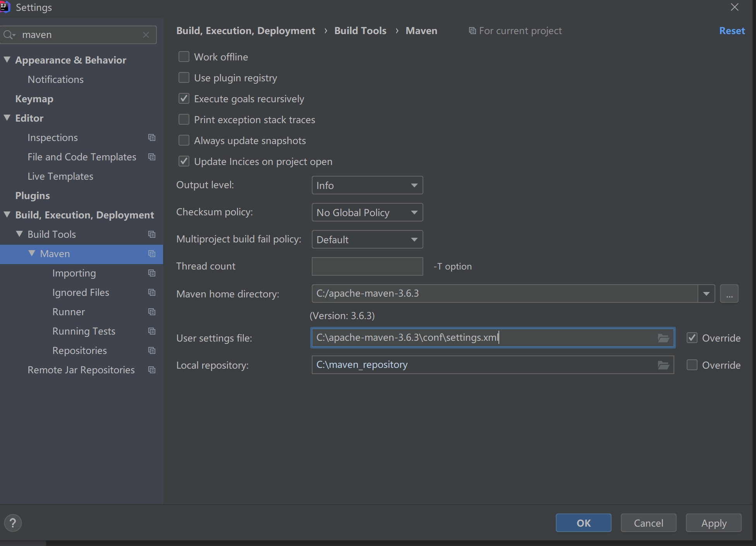The height and width of the screenshot is (546, 756).
Task: Open Importing under Maven
Action: coord(74,273)
